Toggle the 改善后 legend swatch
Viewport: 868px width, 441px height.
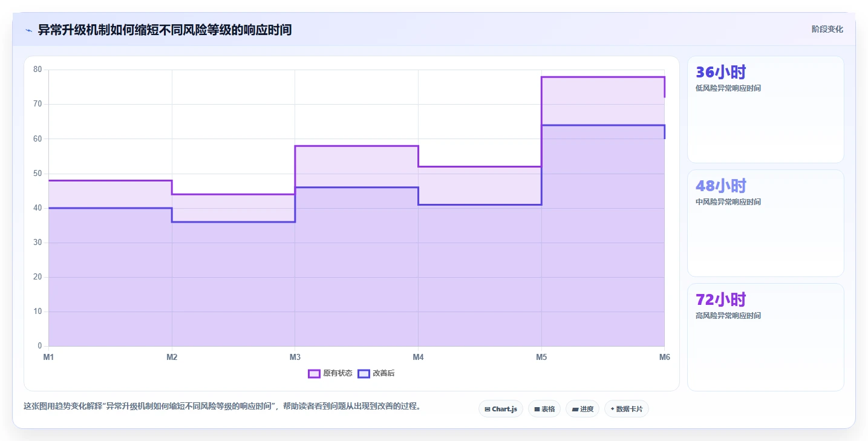click(364, 374)
